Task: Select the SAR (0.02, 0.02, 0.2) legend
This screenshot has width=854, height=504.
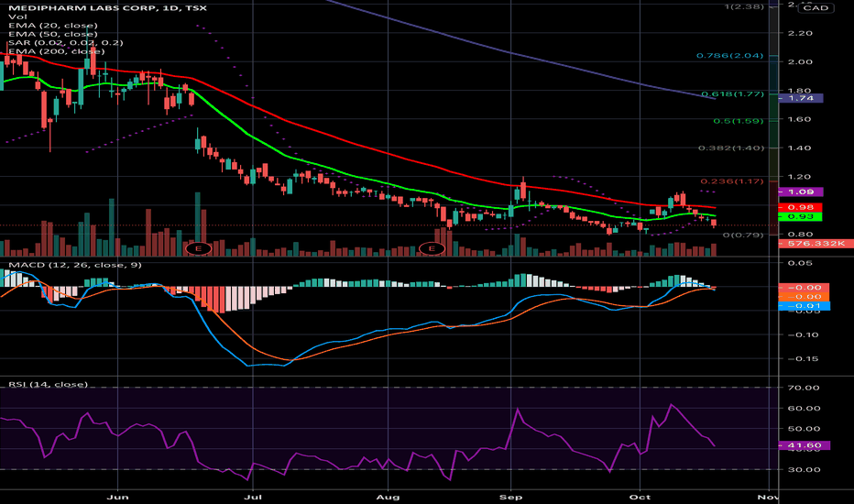Action: 65,42
